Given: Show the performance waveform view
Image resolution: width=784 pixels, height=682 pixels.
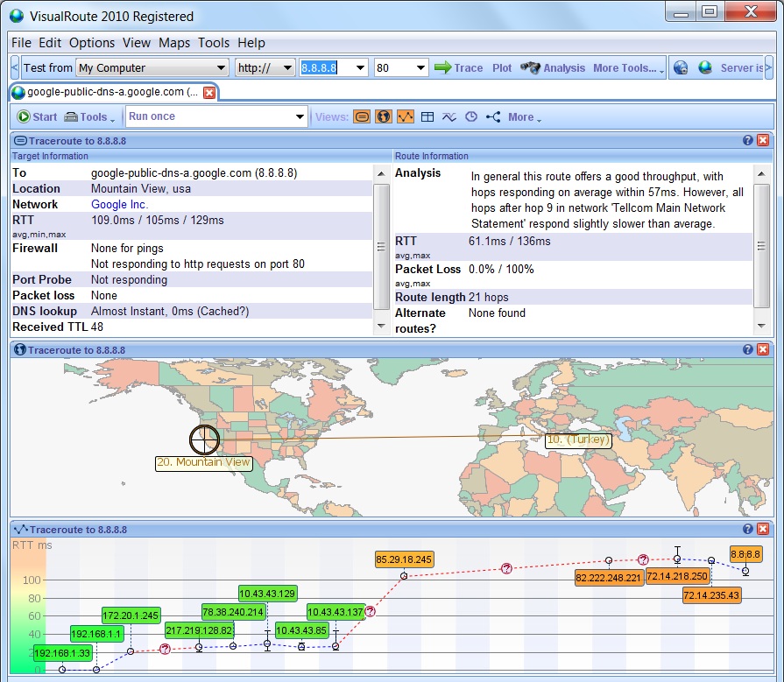Looking at the screenshot, I should coord(449,117).
